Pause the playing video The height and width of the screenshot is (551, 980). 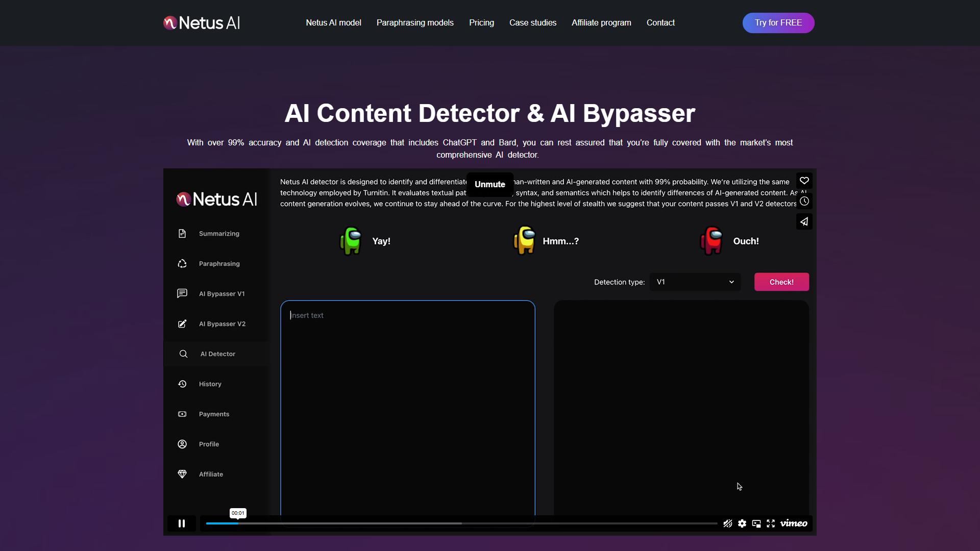(x=182, y=523)
